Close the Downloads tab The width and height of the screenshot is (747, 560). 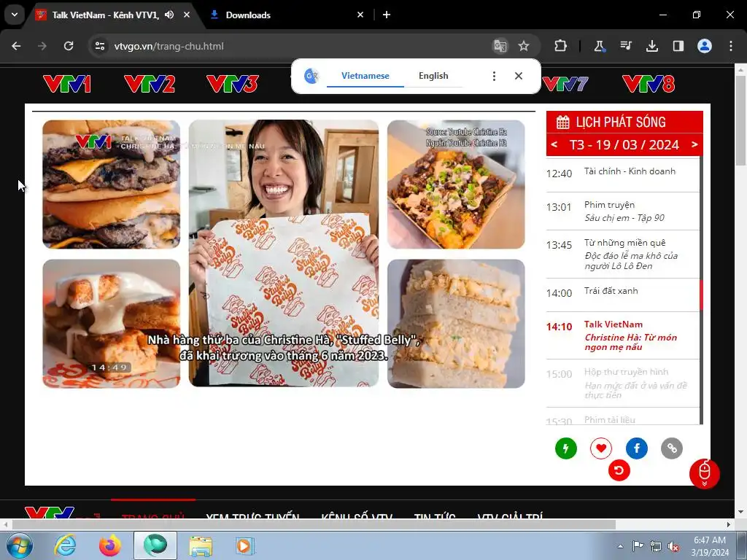[360, 15]
